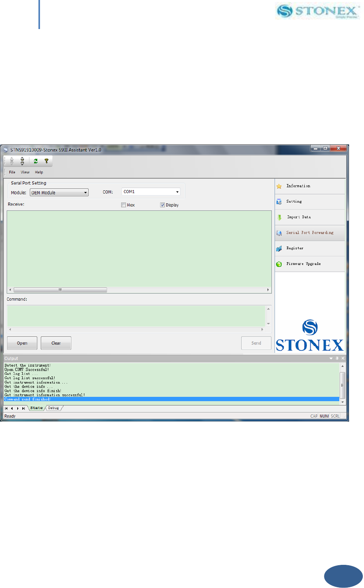
Task: Select 'Open COM7 Successful!' output line
Action: coord(27,370)
